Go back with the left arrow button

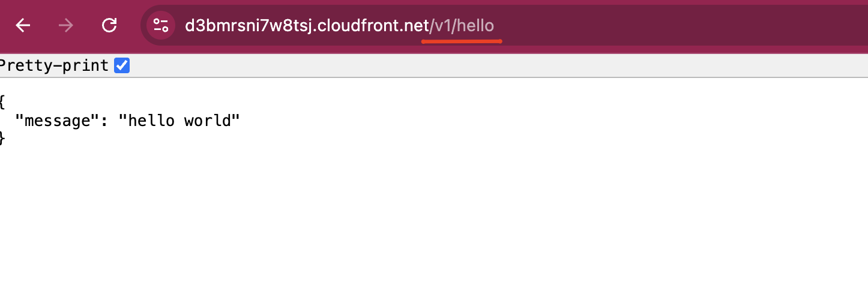click(x=23, y=25)
